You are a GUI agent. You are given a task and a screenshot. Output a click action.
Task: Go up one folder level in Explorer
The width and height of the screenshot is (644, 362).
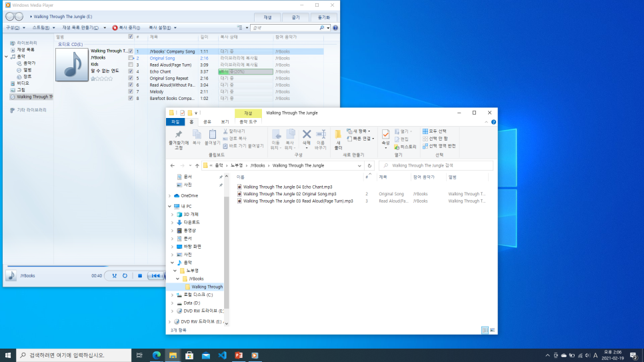197,165
